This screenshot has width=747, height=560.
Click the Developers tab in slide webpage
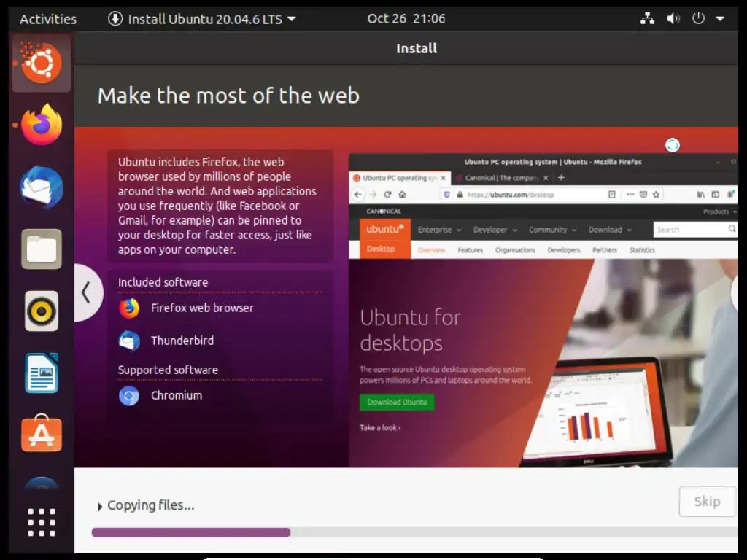564,250
